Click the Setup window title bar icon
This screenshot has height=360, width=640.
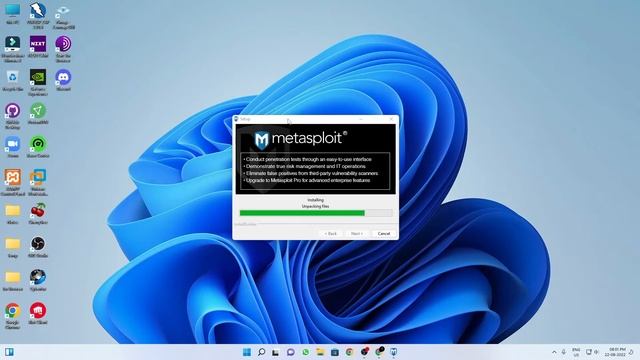(x=236, y=119)
